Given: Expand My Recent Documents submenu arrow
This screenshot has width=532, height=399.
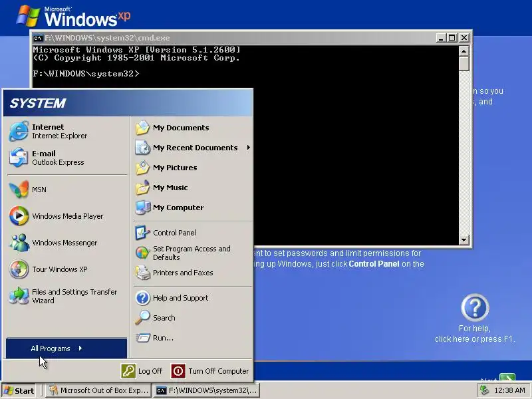Looking at the screenshot, I should (x=249, y=148).
